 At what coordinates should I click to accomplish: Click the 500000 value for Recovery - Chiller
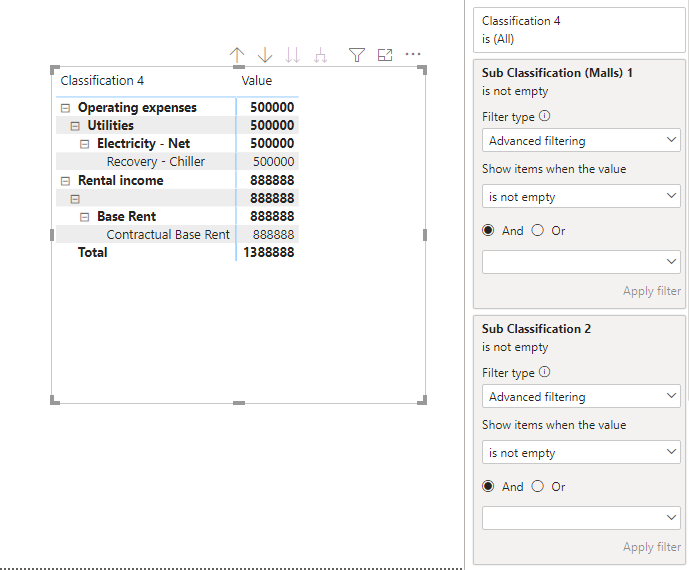click(273, 162)
